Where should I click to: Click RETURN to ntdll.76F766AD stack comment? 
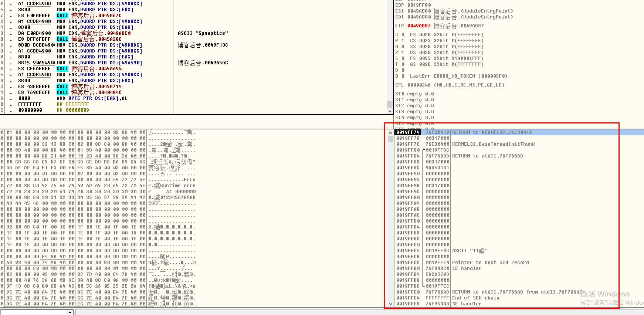pos(517,292)
